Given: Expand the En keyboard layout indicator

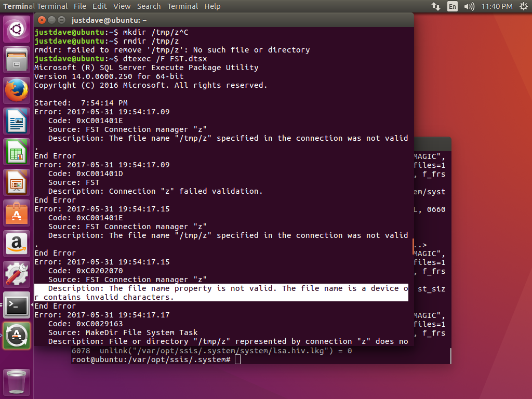Looking at the screenshot, I should tap(453, 6).
